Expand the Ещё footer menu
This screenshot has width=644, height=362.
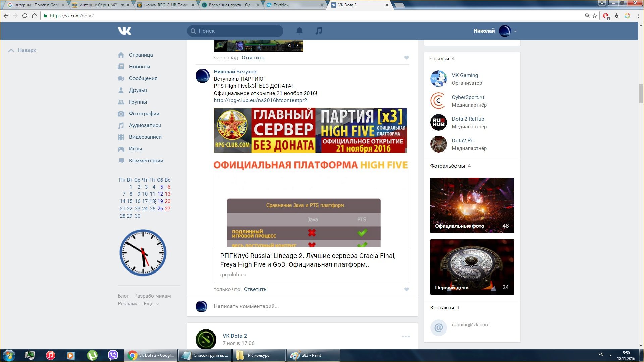151,304
